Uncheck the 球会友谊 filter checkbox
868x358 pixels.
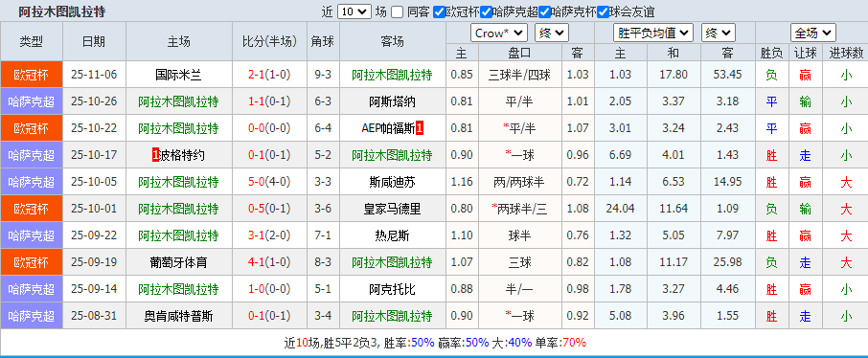(x=603, y=11)
